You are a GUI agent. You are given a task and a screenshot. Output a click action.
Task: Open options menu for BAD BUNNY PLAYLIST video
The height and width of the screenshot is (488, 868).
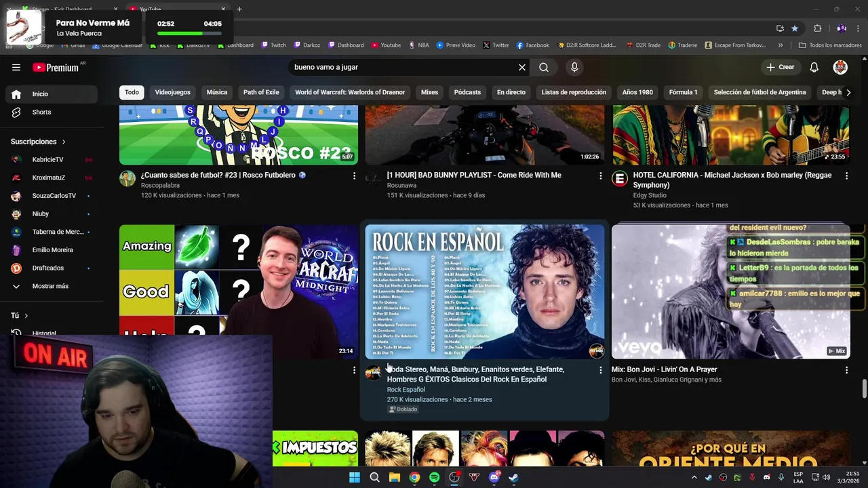pyautogui.click(x=600, y=176)
